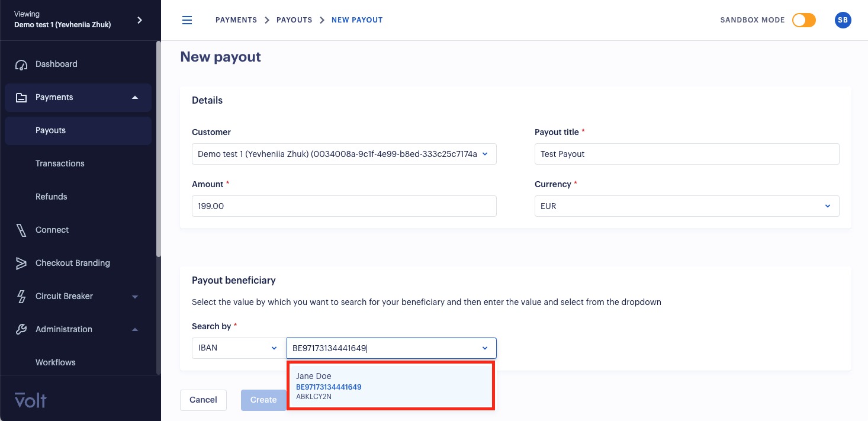Click the sidebar vertical scrollbar
The height and width of the screenshot is (421, 868).
point(158,148)
